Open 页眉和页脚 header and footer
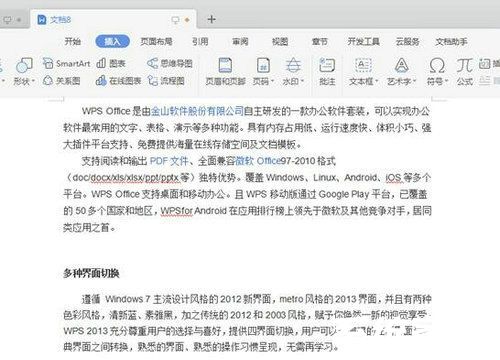The image size is (500, 360). [x=225, y=71]
